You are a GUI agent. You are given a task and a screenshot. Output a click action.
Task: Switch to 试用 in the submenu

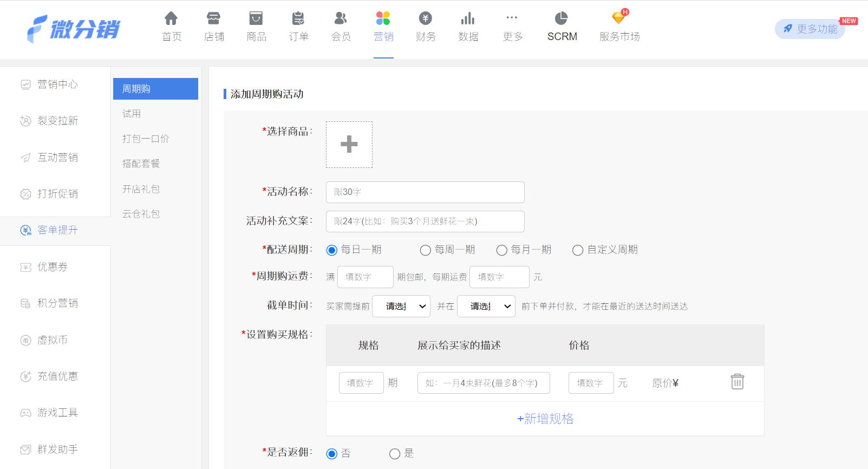tap(132, 114)
